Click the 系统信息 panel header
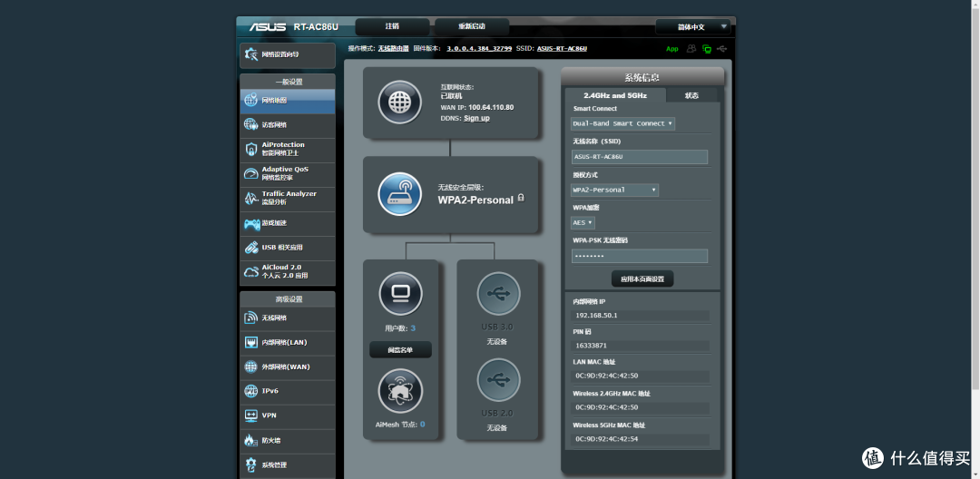Image resolution: width=980 pixels, height=479 pixels. pyautogui.click(x=642, y=77)
